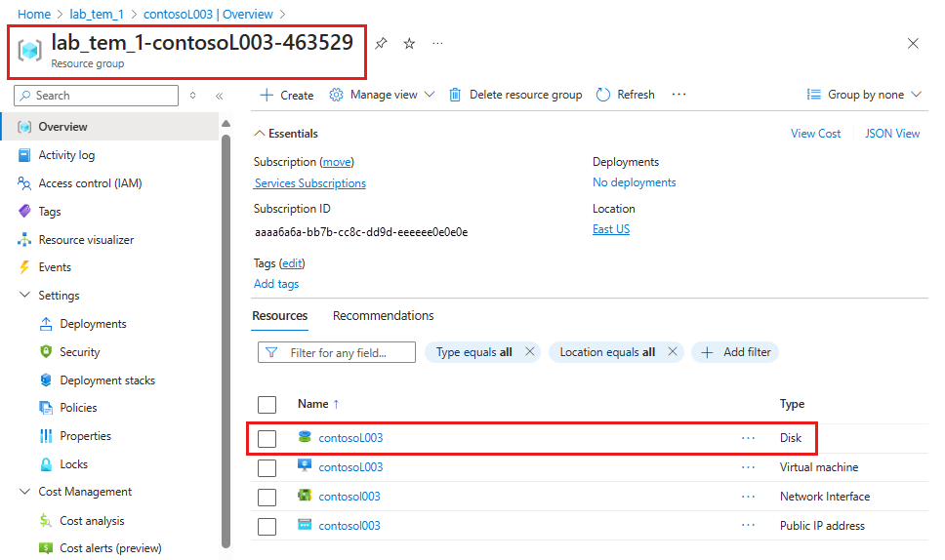The height and width of the screenshot is (560, 945).
Task: Open the contosol003 public IP resource
Action: [349, 526]
